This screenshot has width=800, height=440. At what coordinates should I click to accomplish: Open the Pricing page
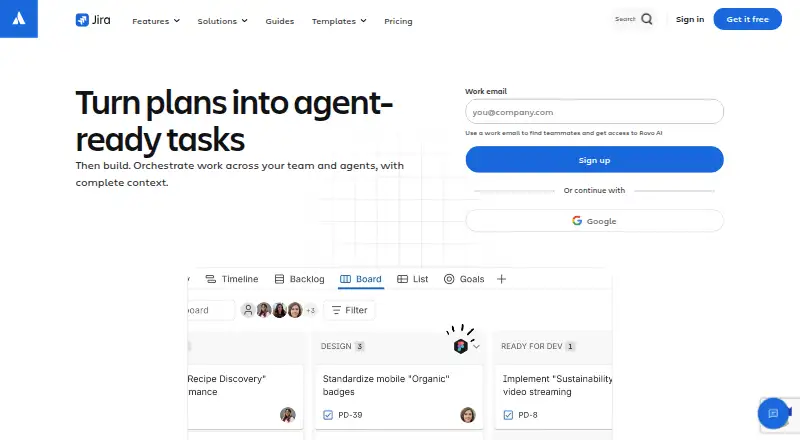point(398,21)
